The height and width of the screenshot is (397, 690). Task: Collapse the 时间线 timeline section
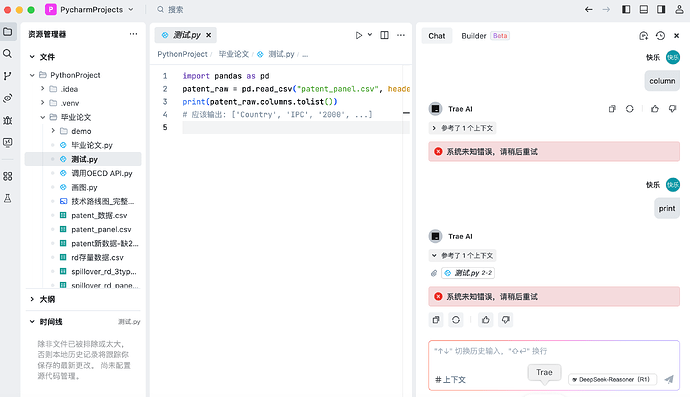[x=32, y=322]
